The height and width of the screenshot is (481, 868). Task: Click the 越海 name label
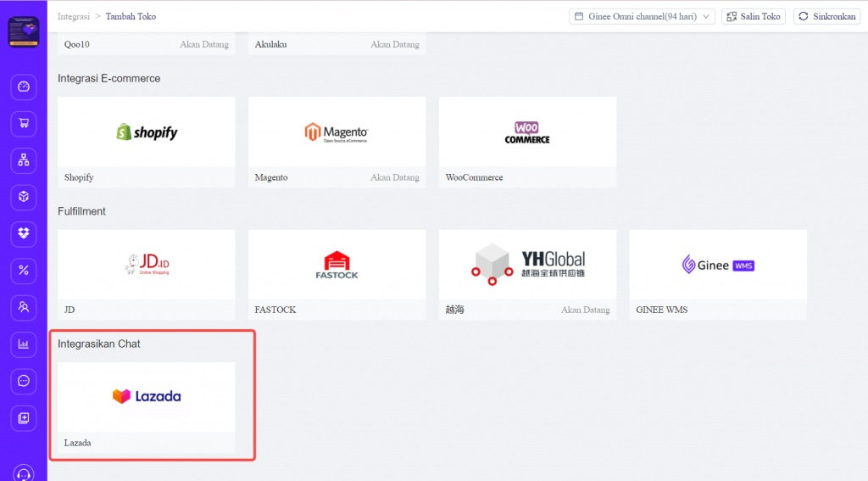click(x=454, y=310)
